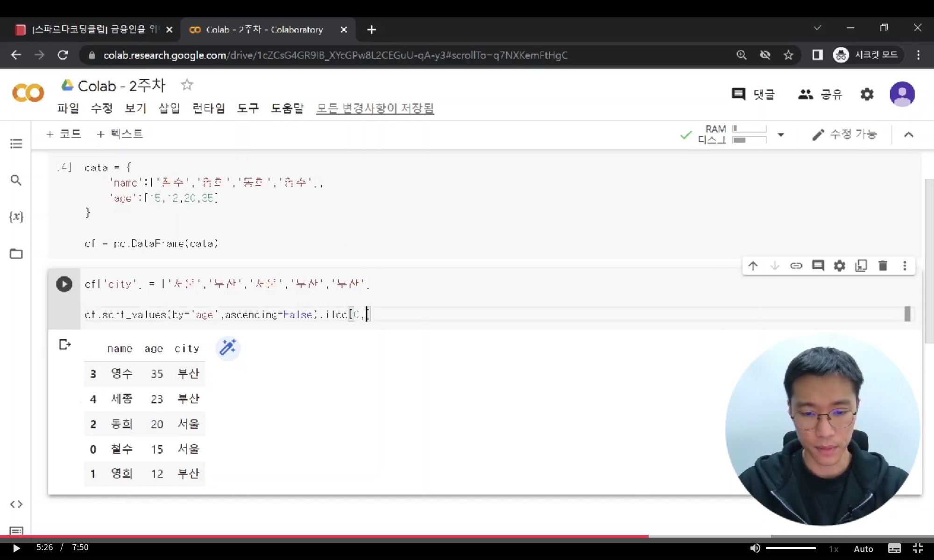The width and height of the screenshot is (934, 560).
Task: Open user account avatar
Action: 902,94
